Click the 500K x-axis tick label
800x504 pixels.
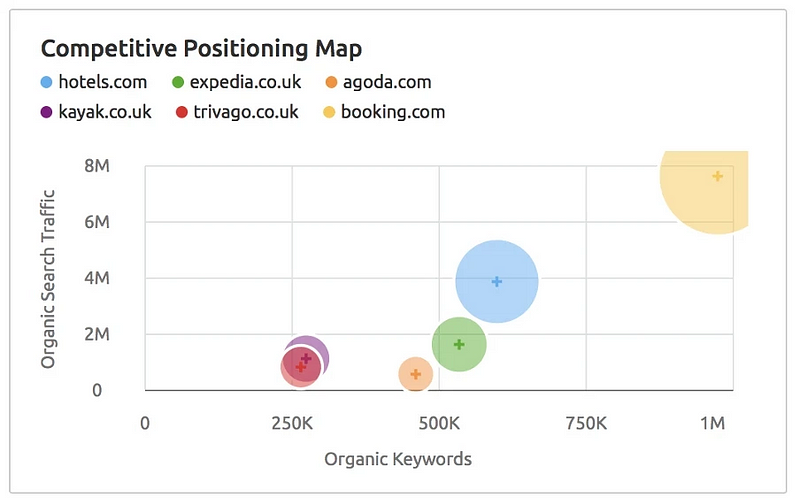point(439,424)
